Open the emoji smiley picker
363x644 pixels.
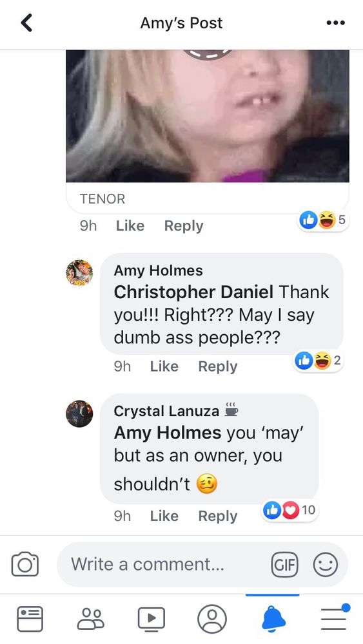(x=326, y=564)
